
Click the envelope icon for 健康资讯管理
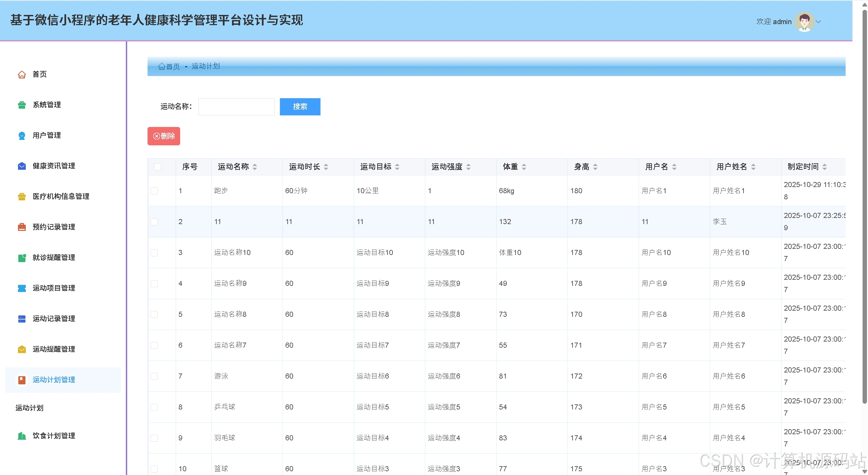pos(22,166)
